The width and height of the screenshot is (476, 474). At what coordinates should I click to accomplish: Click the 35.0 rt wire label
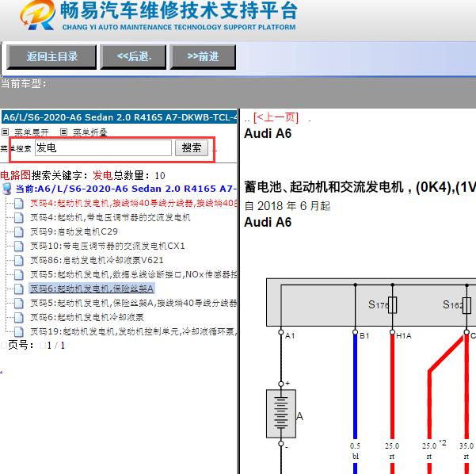click(466, 451)
